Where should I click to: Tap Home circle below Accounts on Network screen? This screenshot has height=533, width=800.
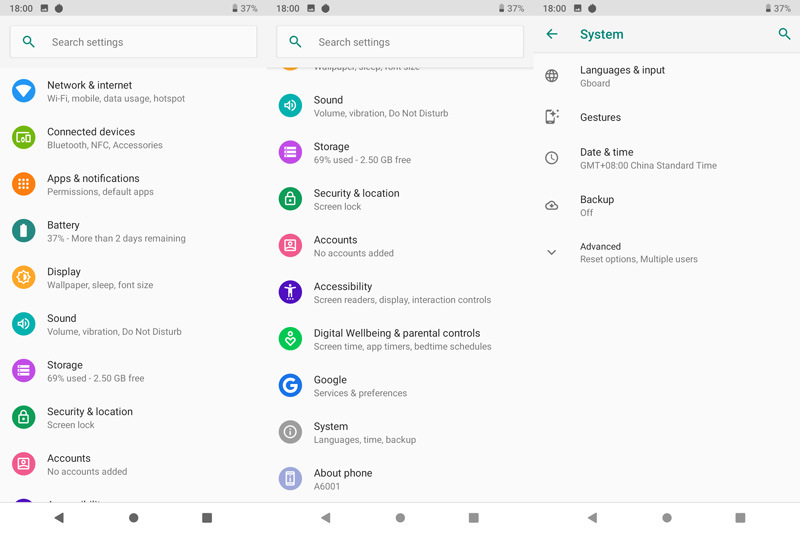[134, 518]
